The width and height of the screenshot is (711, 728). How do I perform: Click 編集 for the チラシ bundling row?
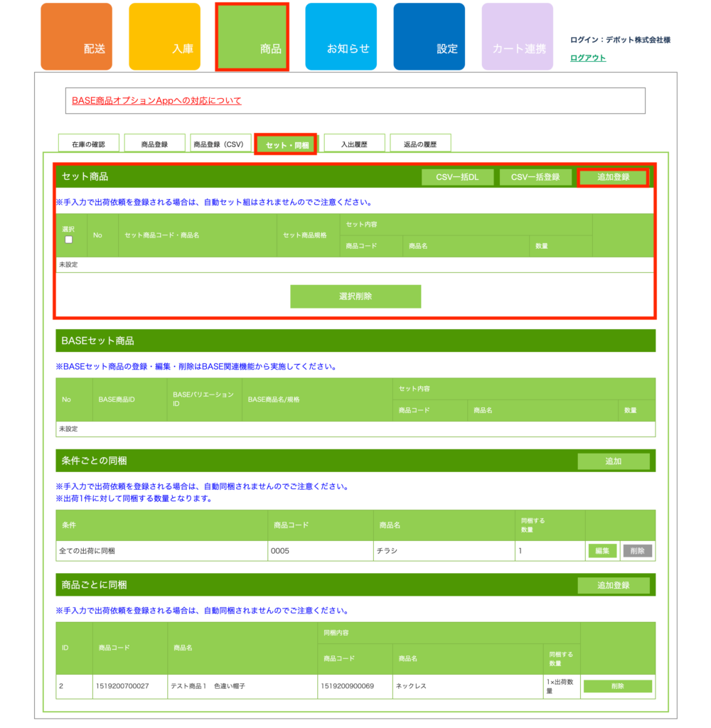602,551
